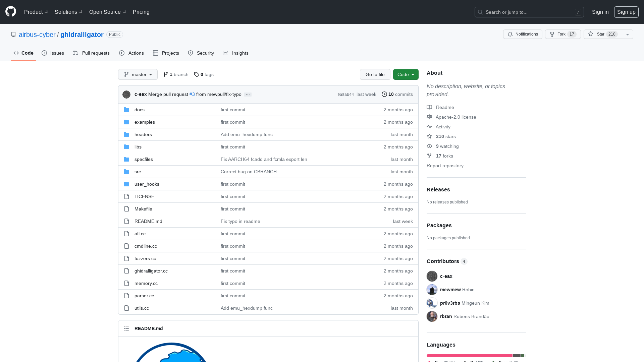Expand the Product menu
This screenshot has height=362, width=644.
pyautogui.click(x=36, y=12)
